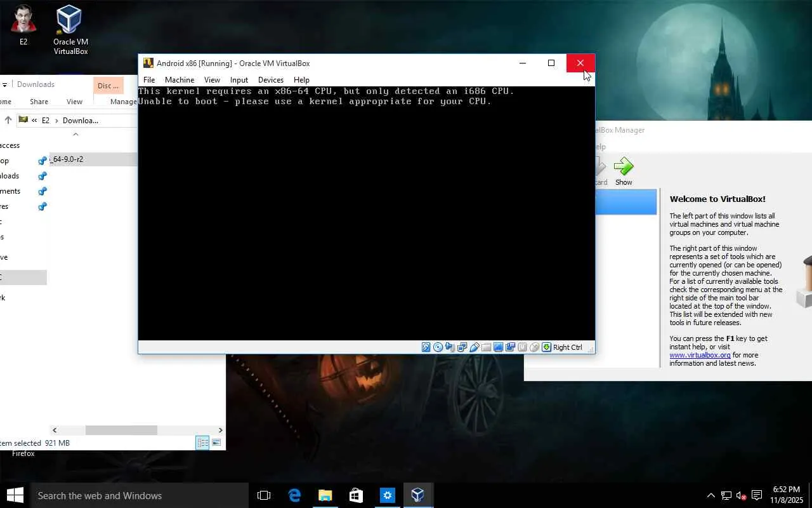Click the 'Welcome to VirtualBox!' heading
This screenshot has width=812, height=508.
[x=717, y=199]
